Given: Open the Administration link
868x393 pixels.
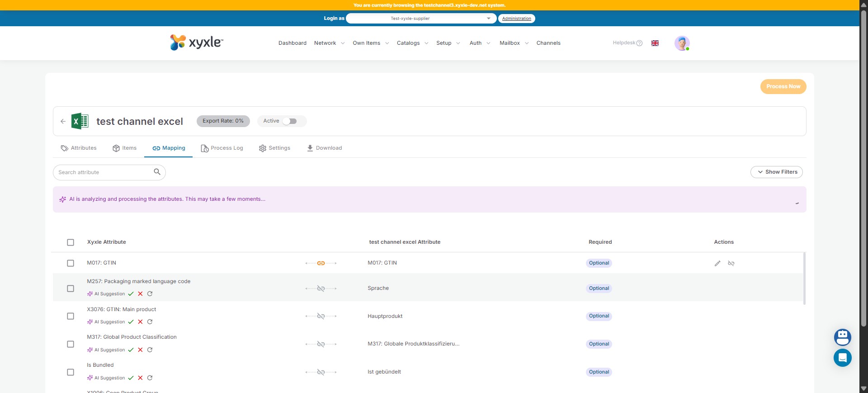Looking at the screenshot, I should (516, 19).
